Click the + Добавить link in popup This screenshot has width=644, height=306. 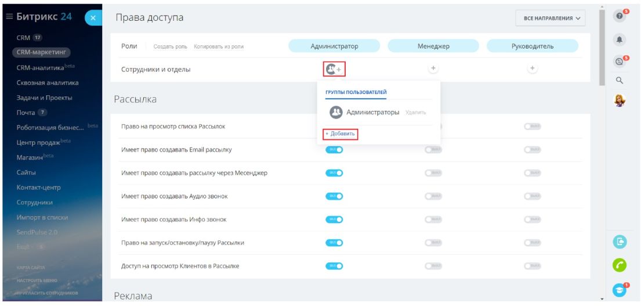click(x=340, y=134)
